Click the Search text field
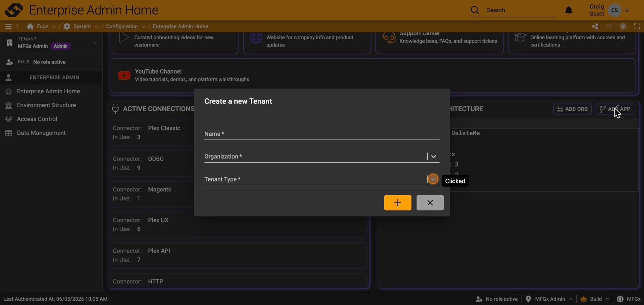The height and width of the screenshot is (305, 644). [521, 10]
